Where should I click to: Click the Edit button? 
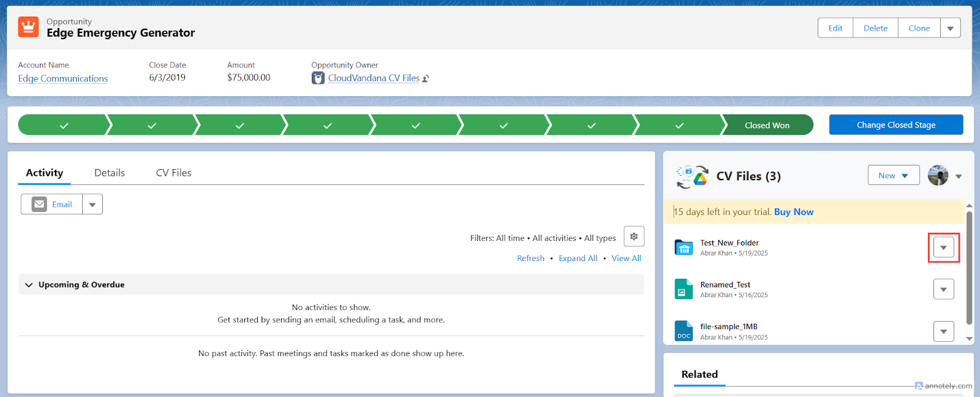pyautogui.click(x=835, y=28)
